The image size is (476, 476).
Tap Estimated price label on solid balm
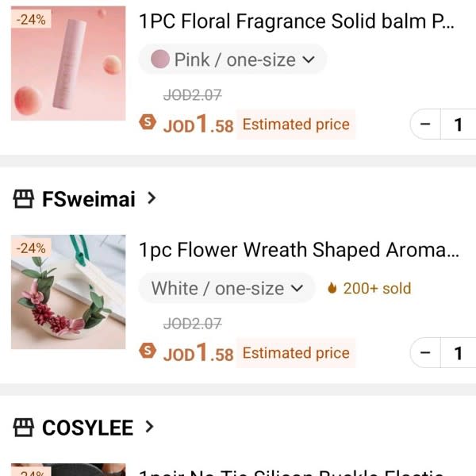click(x=296, y=125)
